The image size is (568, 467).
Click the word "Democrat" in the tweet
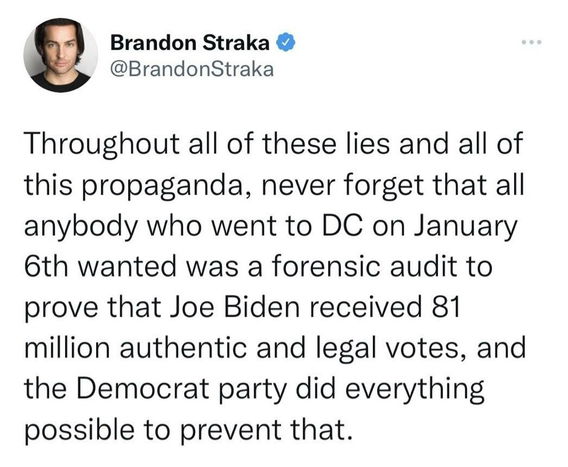click(143, 388)
